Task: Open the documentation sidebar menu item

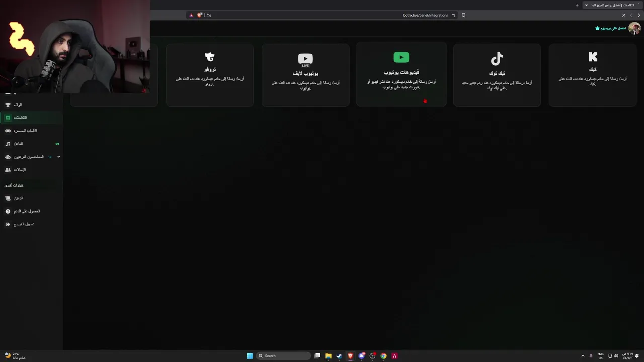Action: pyautogui.click(x=31, y=198)
